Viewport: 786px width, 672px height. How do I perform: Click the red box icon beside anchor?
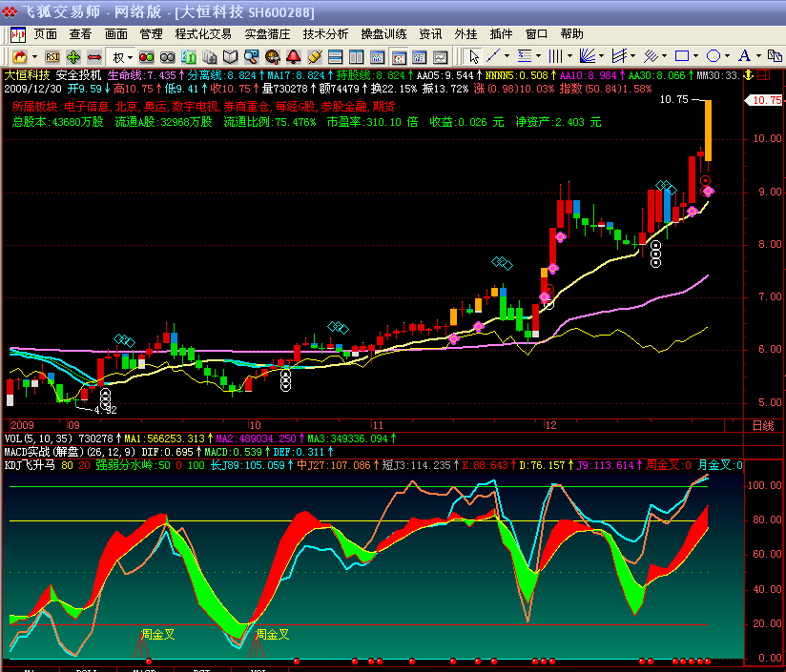click(764, 75)
